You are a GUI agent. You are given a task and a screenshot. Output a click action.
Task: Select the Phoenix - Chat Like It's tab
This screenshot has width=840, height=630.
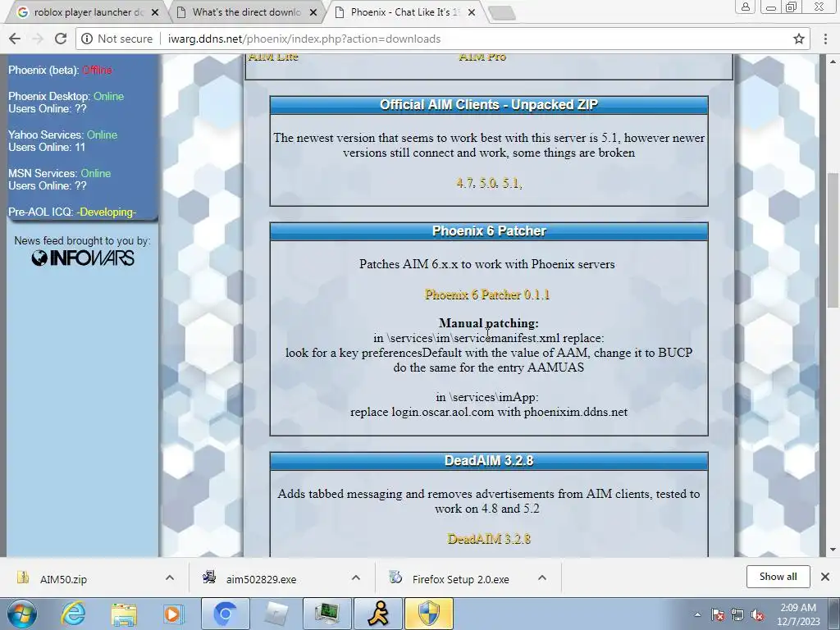click(403, 12)
